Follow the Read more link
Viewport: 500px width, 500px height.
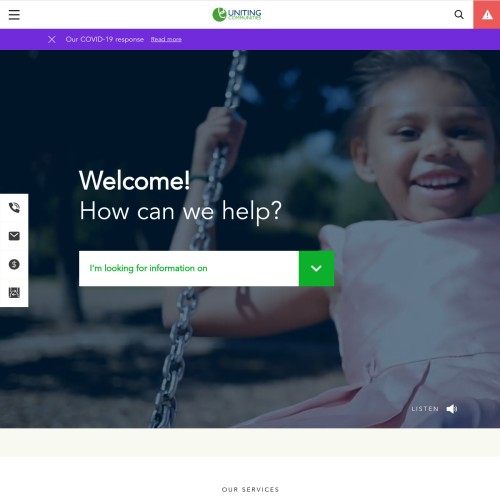pyautogui.click(x=166, y=39)
